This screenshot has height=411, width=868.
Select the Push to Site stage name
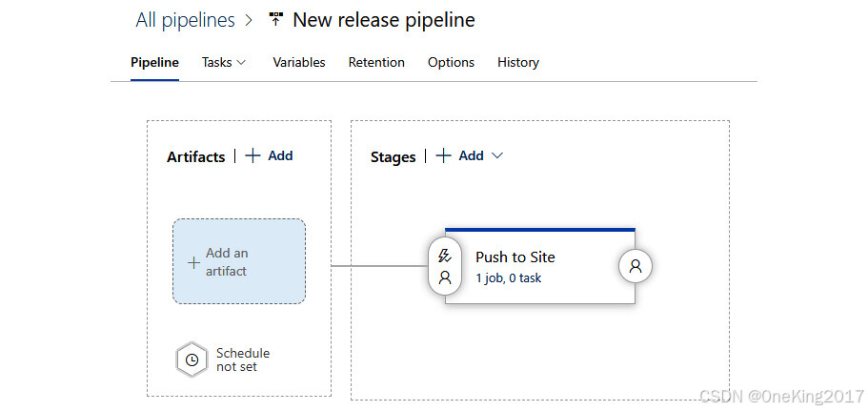click(x=515, y=257)
